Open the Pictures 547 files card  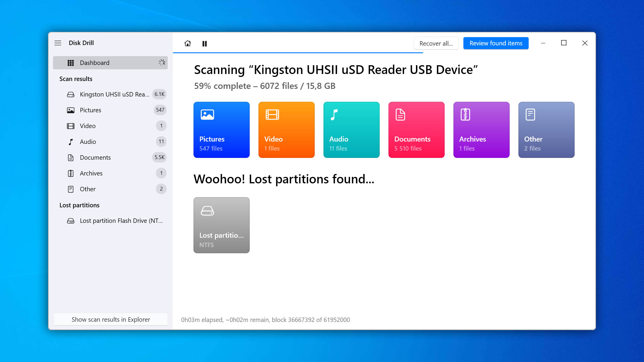tap(222, 130)
